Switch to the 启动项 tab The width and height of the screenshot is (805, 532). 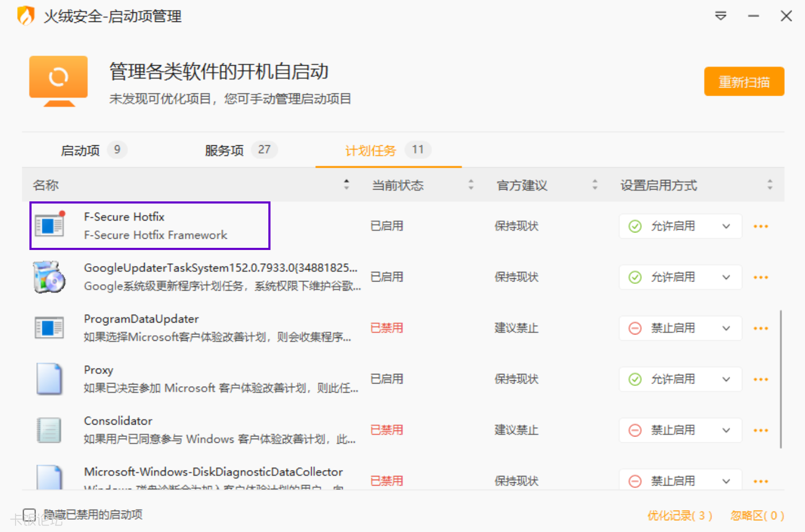tap(94, 150)
